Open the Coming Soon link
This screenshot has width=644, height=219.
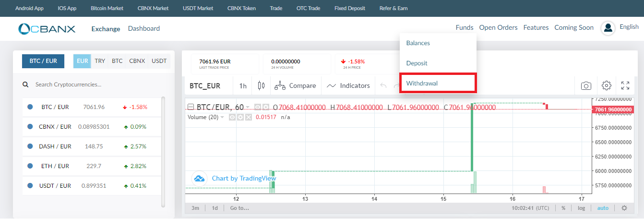point(574,28)
